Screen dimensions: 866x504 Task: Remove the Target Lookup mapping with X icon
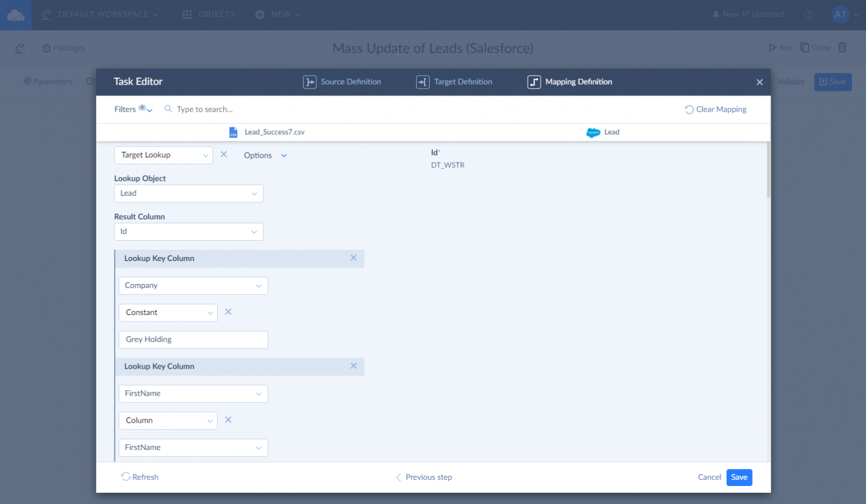(x=224, y=154)
